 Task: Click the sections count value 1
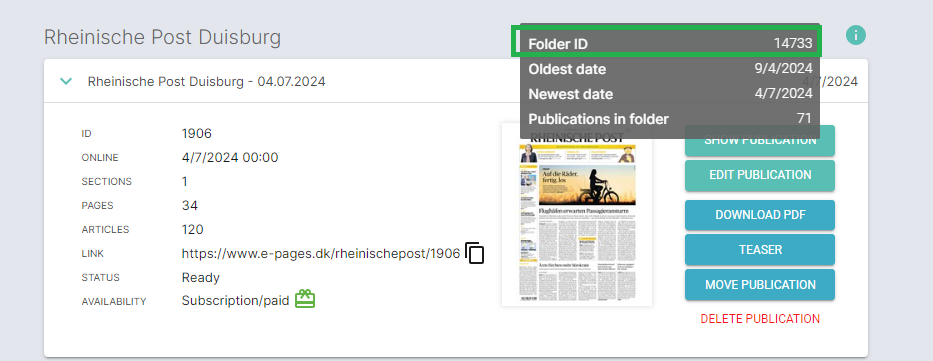(185, 181)
